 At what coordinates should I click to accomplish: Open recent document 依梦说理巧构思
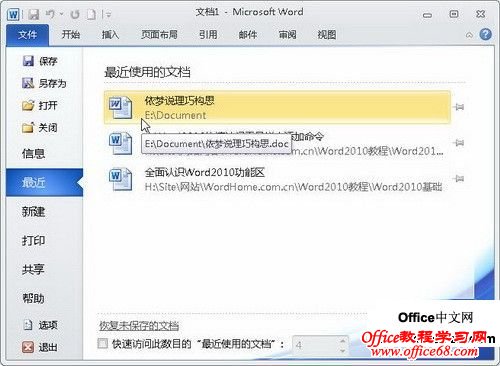point(277,107)
